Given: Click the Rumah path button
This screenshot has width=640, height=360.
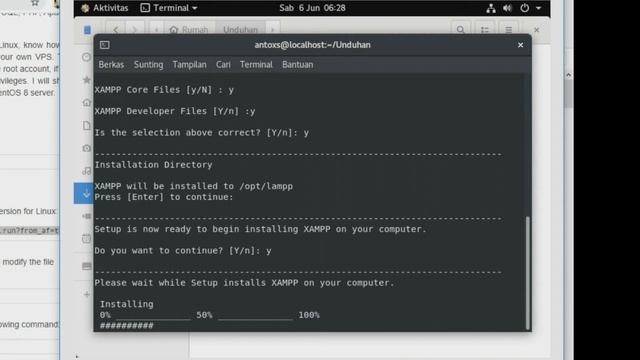Looking at the screenshot, I should [189, 30].
